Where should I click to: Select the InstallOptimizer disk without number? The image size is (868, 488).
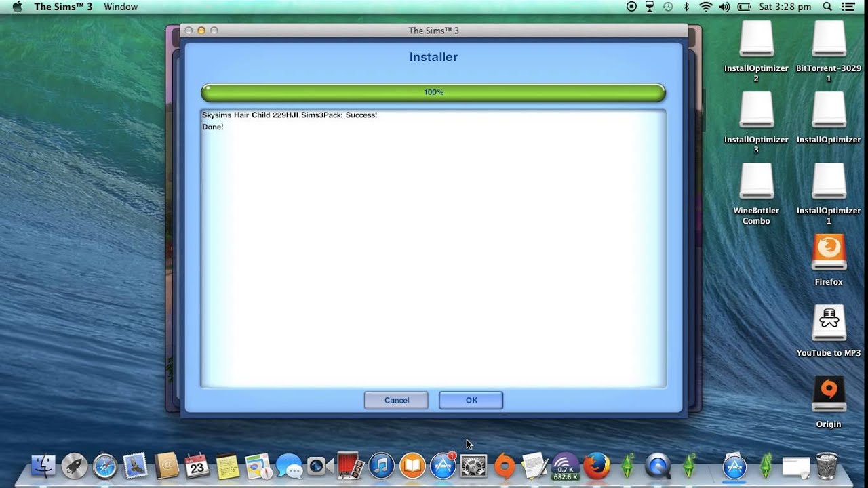(x=829, y=110)
